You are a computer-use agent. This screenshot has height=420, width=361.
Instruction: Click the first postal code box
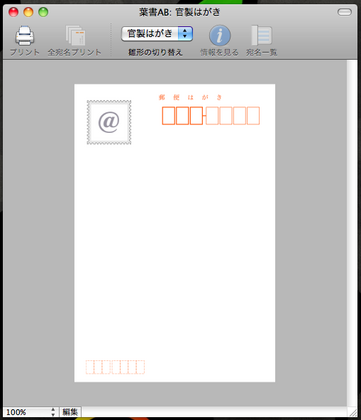point(168,116)
